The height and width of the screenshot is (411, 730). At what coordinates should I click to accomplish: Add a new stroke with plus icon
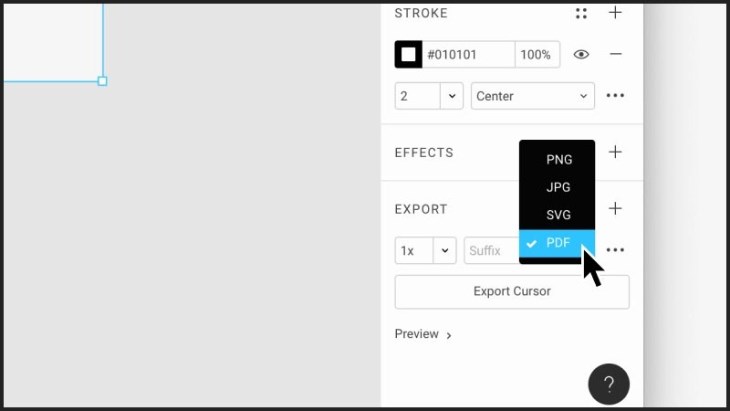(615, 13)
